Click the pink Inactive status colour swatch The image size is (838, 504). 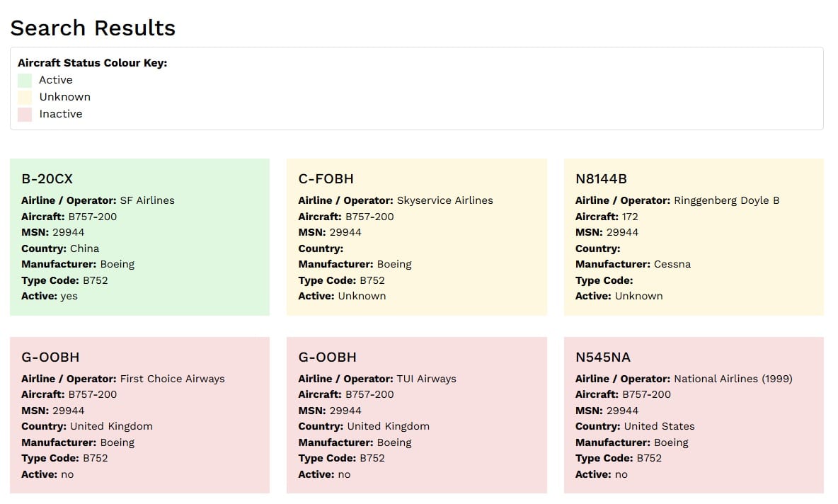[x=25, y=114]
